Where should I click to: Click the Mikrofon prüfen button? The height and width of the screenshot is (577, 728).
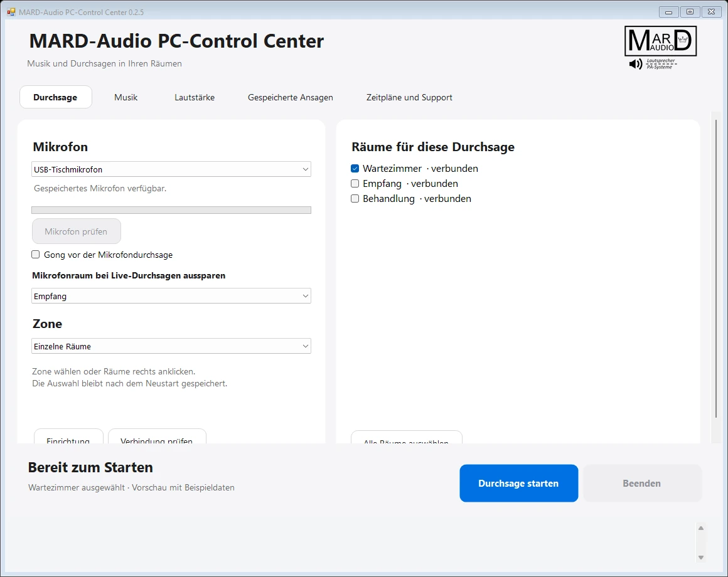[x=76, y=231]
